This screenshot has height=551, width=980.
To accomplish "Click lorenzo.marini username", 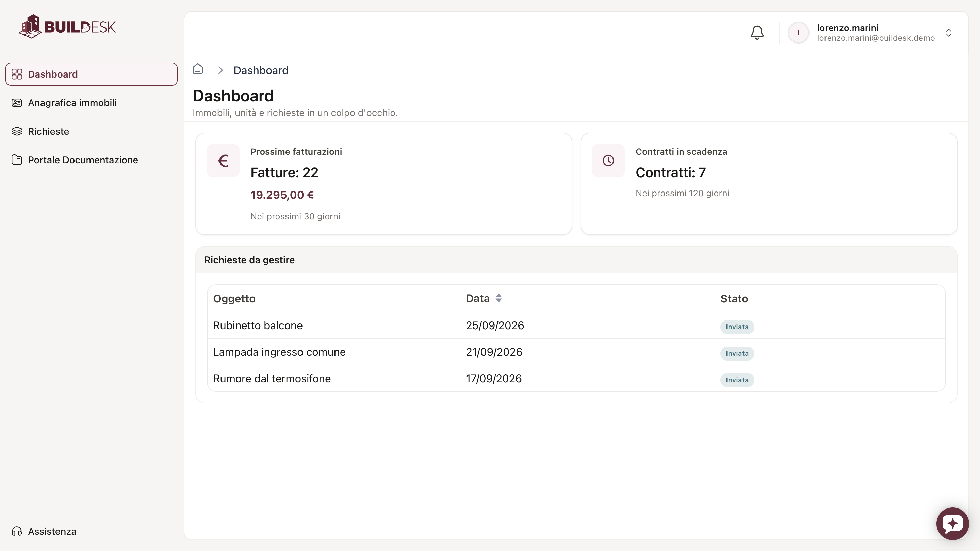I will [x=848, y=28].
